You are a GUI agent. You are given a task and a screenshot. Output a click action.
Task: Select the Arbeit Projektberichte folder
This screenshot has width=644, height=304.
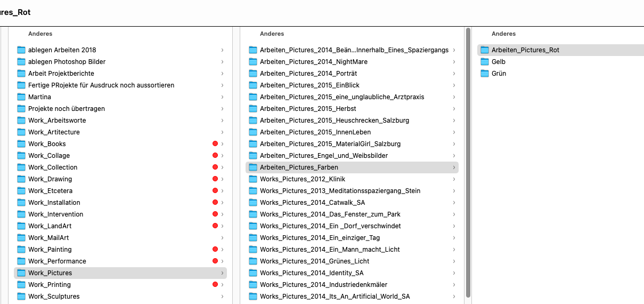(61, 74)
